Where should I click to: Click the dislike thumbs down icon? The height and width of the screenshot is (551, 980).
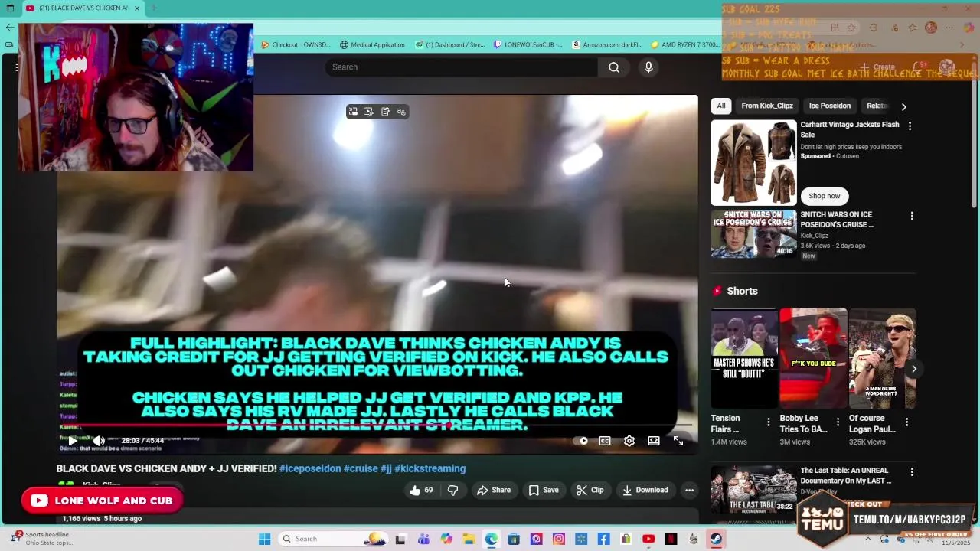[x=452, y=491]
